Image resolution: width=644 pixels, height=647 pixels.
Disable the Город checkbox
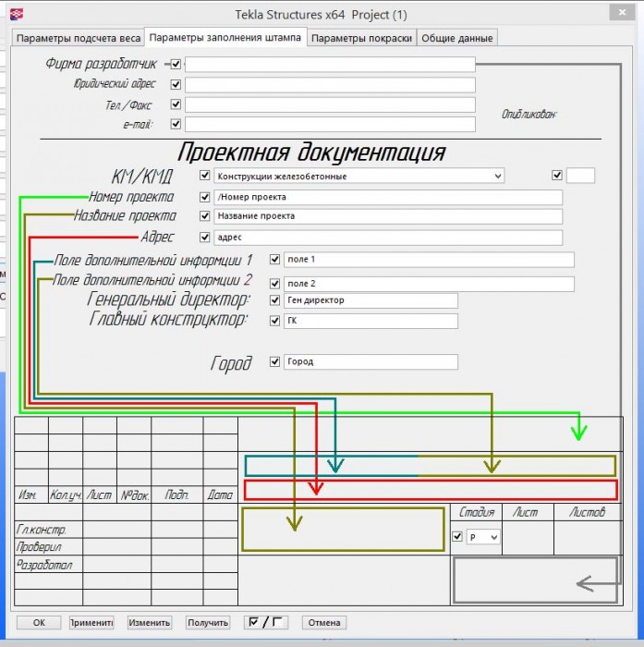coord(274,361)
